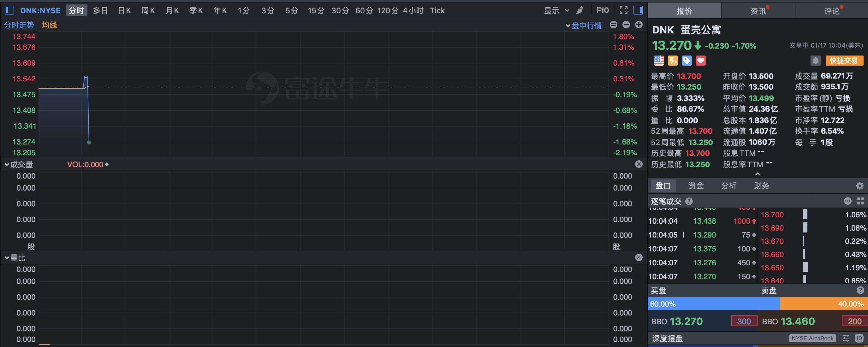Click the 40.00% sell ratio bar

(x=824, y=304)
